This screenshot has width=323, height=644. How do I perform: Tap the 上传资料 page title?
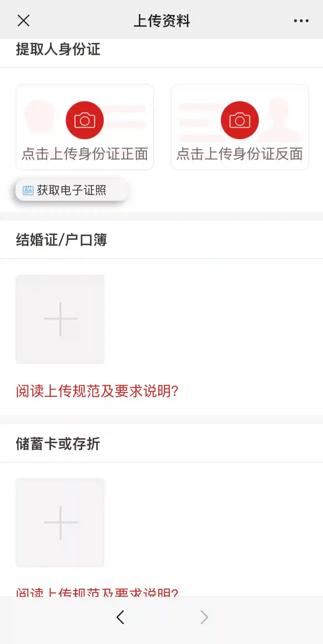[x=161, y=21]
